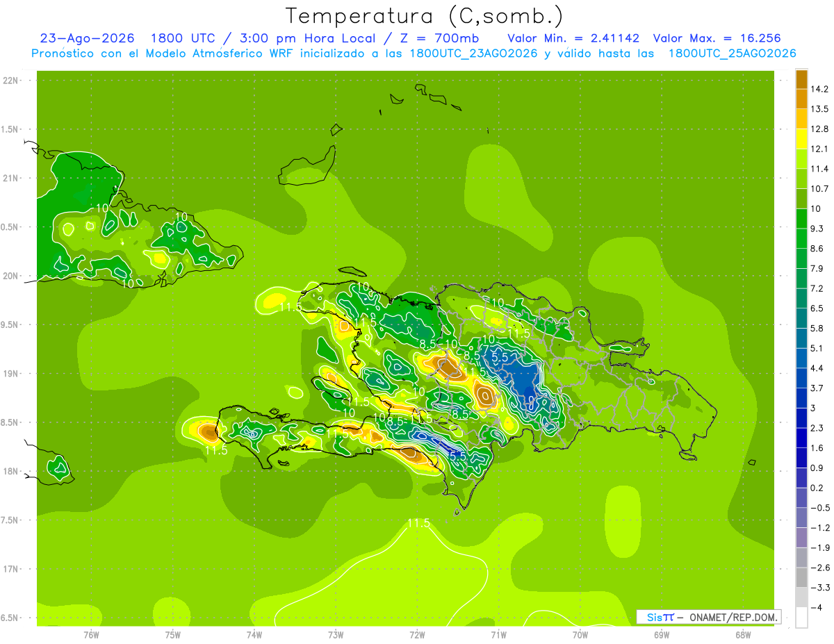834x644 pixels.
Task: Click the '-0.5' legend value
Action: (821, 507)
